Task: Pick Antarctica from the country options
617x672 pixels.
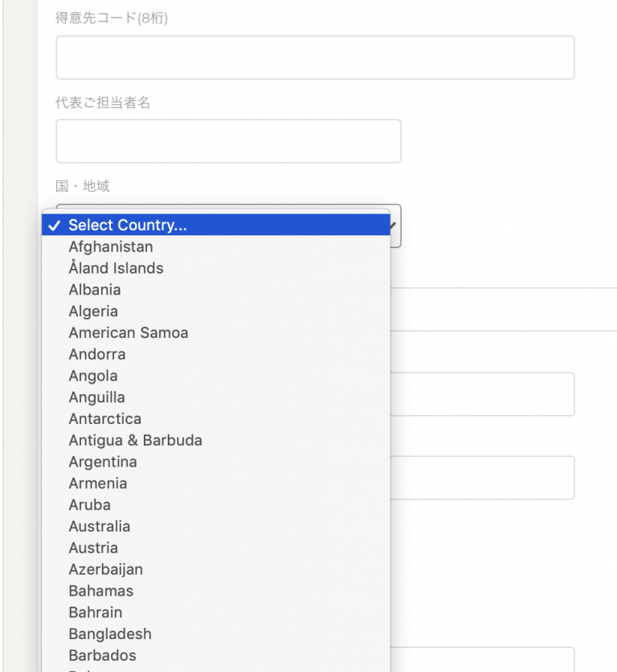Action: click(x=104, y=418)
